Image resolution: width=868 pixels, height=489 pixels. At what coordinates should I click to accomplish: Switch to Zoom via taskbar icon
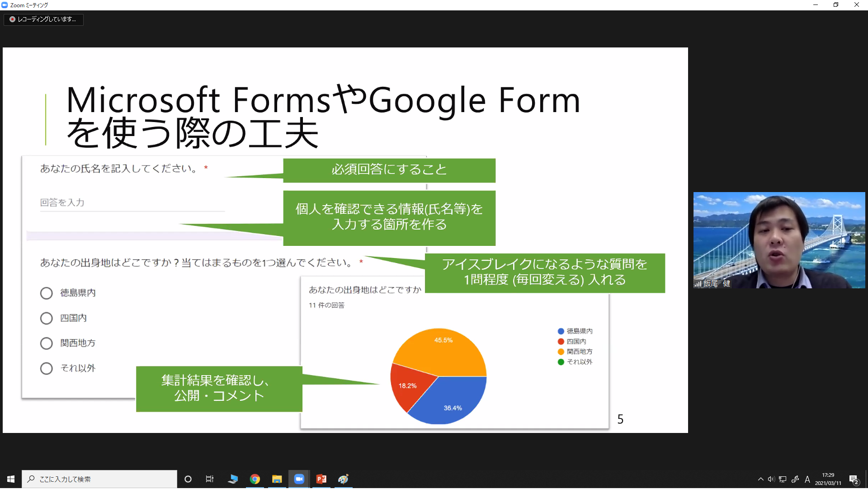tap(299, 480)
